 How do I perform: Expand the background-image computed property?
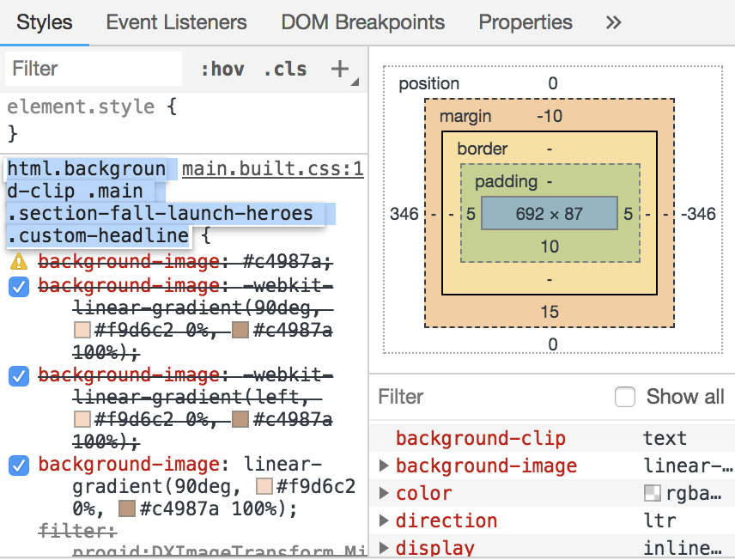(x=384, y=466)
